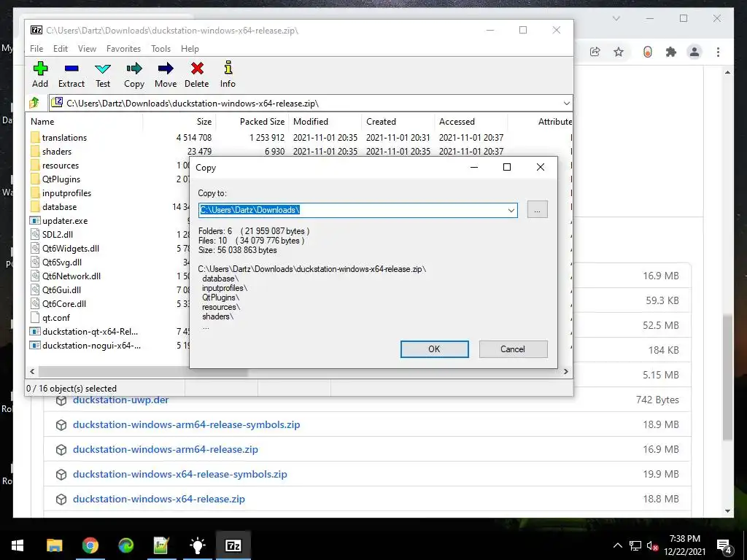747x560 pixels.
Task: Switch to Chrome on the taskbar
Action: [90, 545]
